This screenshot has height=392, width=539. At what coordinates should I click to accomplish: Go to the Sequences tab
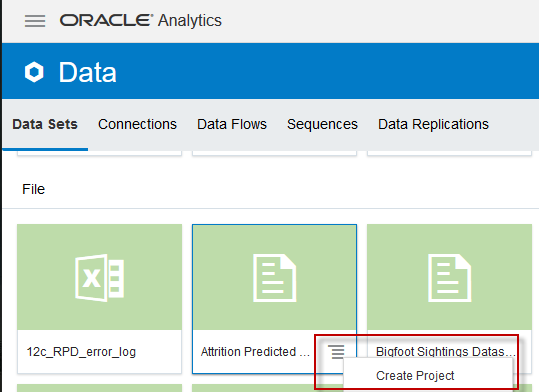pos(322,124)
